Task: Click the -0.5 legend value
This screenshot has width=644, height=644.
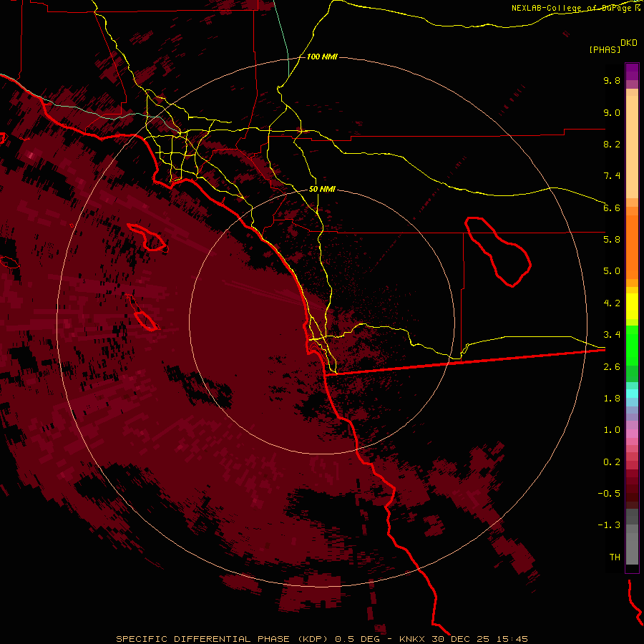Action: 609,494
